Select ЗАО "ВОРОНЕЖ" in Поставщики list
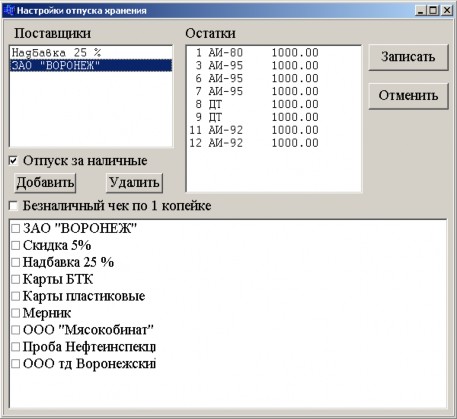Viewport: 457px width, 419px height. click(91, 65)
